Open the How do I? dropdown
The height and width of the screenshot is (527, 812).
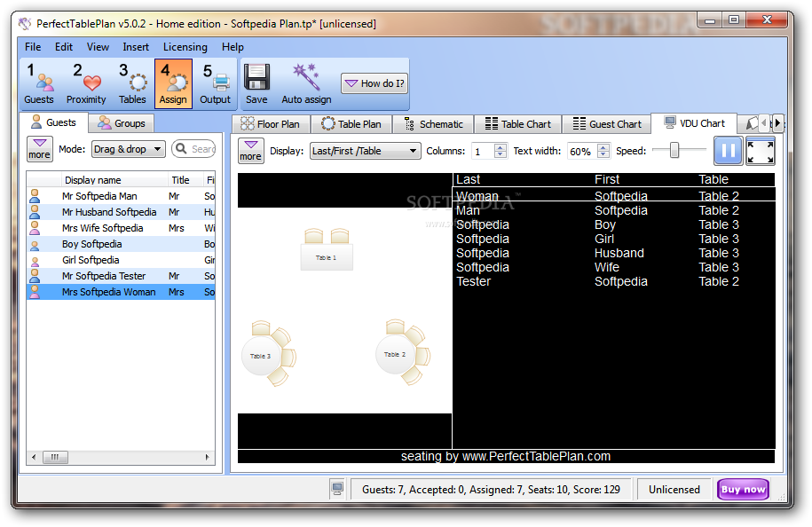click(374, 83)
